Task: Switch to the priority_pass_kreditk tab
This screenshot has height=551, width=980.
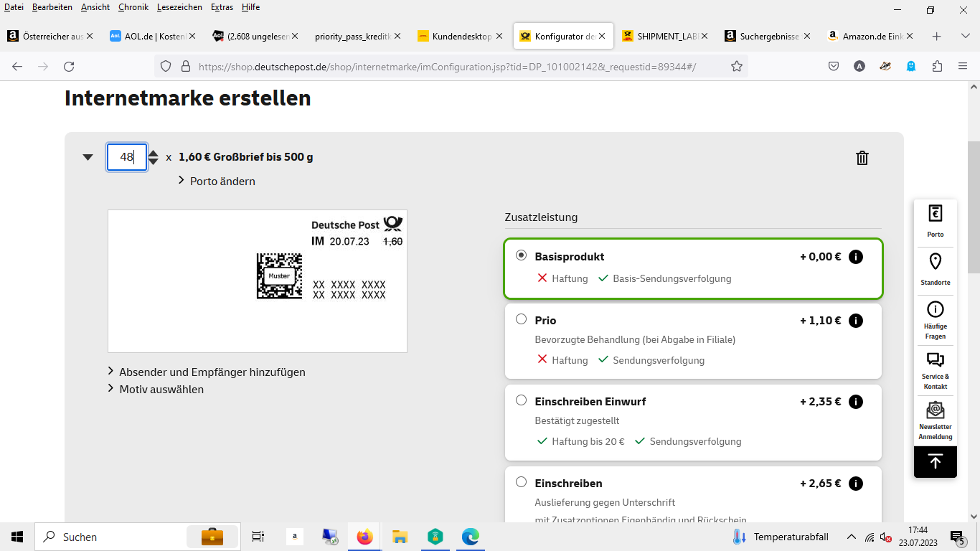Action: [x=357, y=36]
